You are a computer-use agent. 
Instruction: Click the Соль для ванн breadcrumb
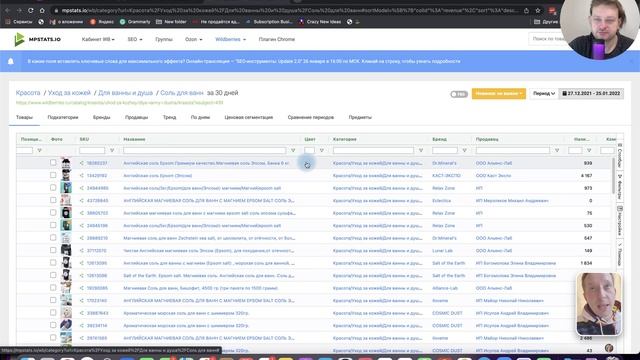[182, 93]
